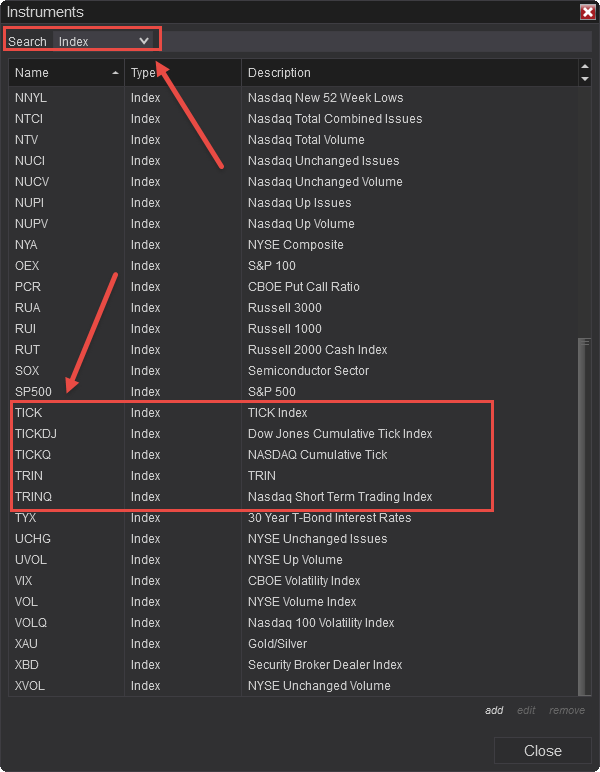The image size is (600, 772).
Task: Click the sort arrow in Name header
Action: coord(115,73)
